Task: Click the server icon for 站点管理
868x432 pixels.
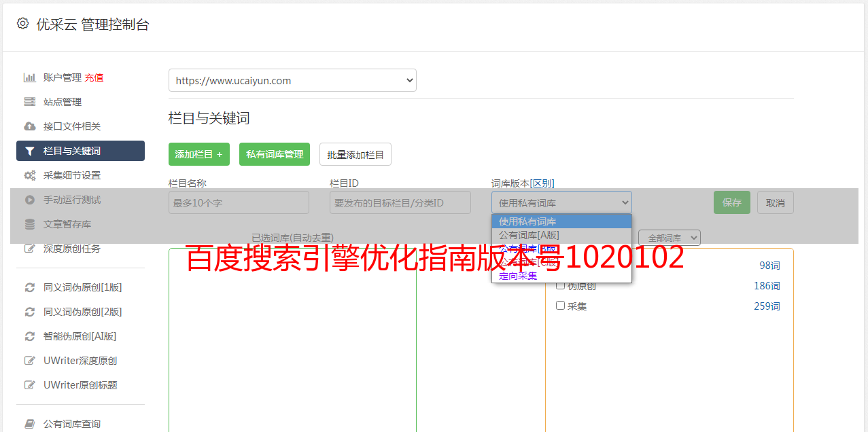Action: click(29, 102)
